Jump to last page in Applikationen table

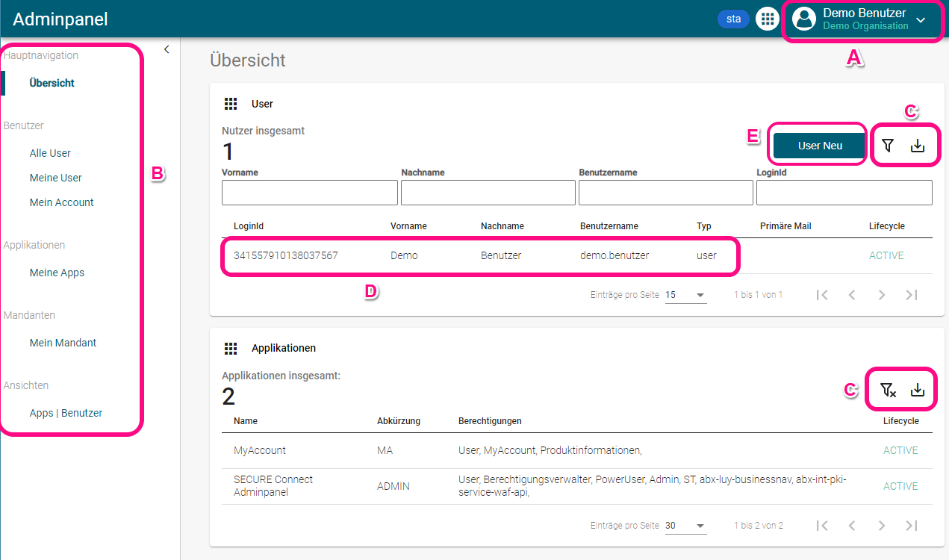912,526
